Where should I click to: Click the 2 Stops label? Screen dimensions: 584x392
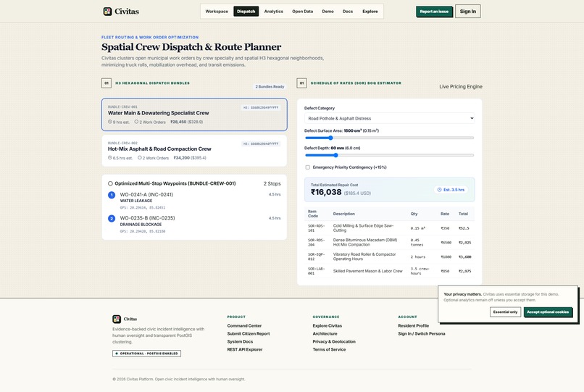272,184
